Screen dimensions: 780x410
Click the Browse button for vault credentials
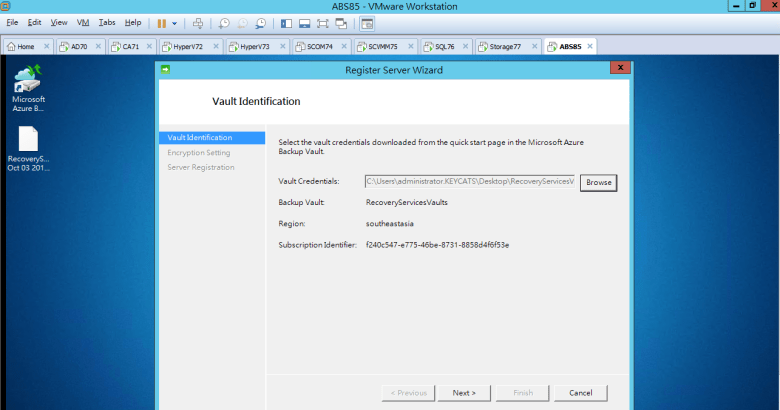click(598, 182)
